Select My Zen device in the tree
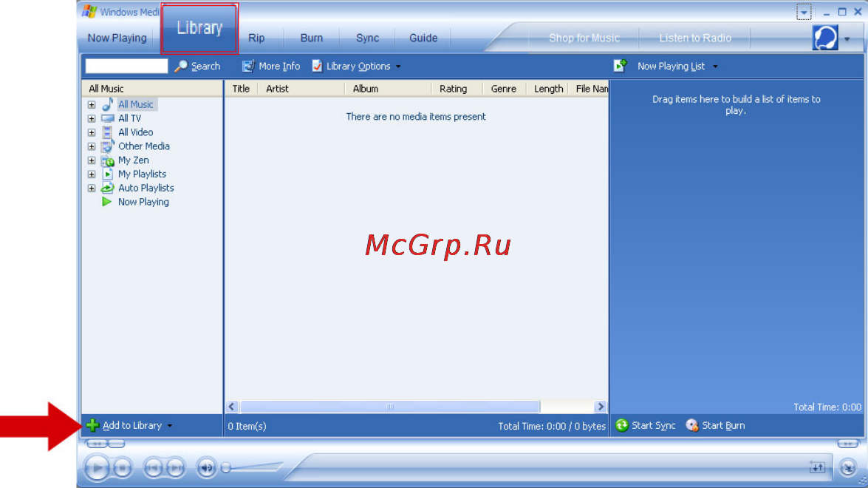Screen dimensions: 868x488 (x=134, y=160)
